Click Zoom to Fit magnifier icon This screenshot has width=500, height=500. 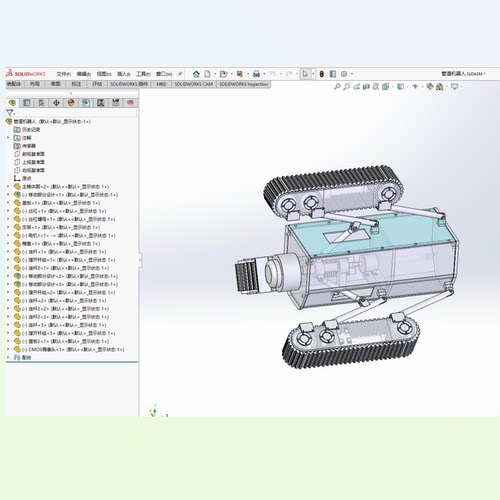337,87
